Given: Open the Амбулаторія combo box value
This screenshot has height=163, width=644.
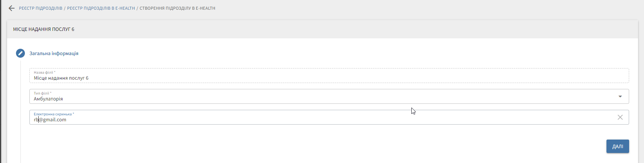Looking at the screenshot, I should pyautogui.click(x=48, y=99).
